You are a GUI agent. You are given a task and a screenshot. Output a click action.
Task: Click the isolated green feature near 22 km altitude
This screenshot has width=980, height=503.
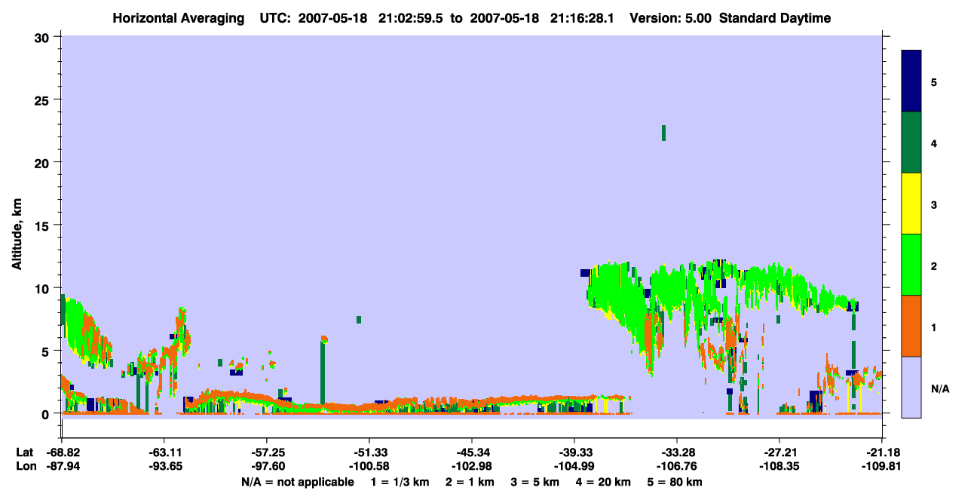[663, 133]
